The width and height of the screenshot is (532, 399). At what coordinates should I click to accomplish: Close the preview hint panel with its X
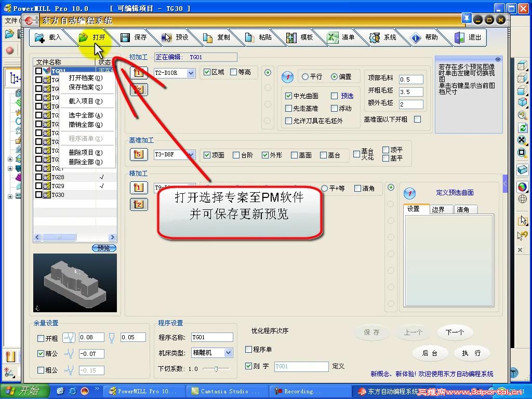coord(498,59)
